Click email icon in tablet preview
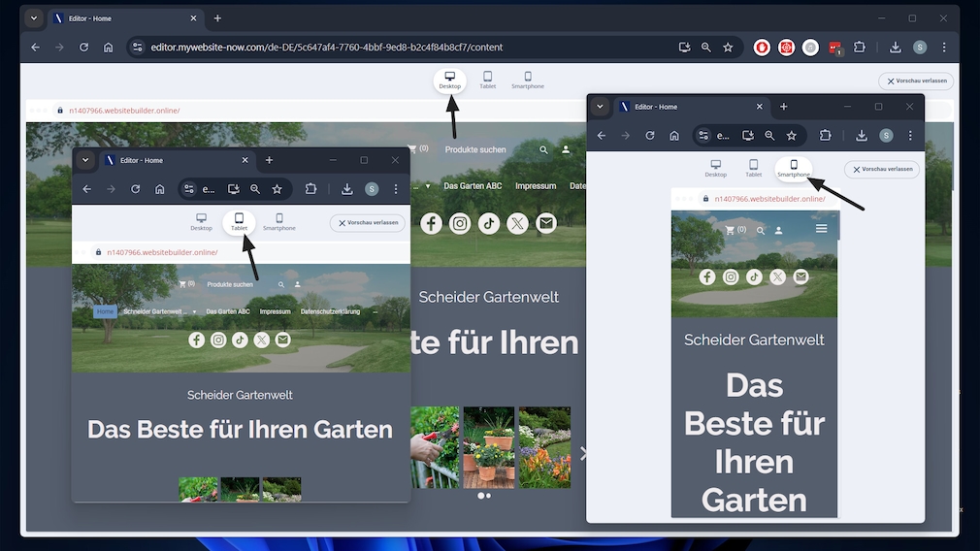Screen dimensions: 980x551 click(282, 340)
